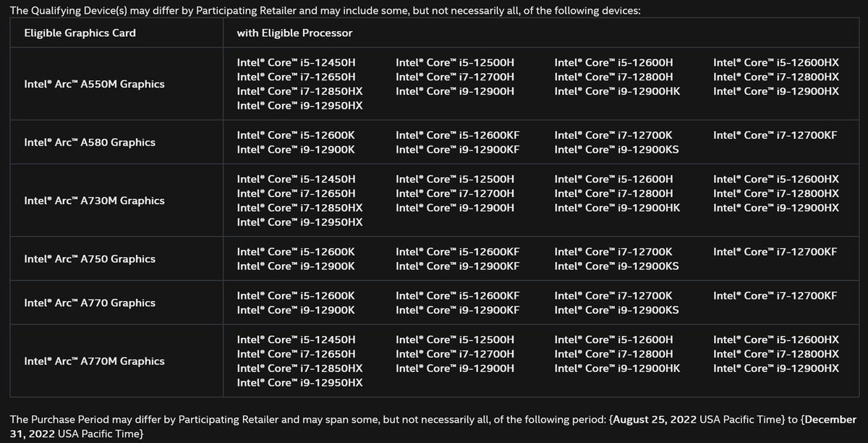
Task: Select the Intel Arc A770 Graphics cell
Action: coord(90,303)
